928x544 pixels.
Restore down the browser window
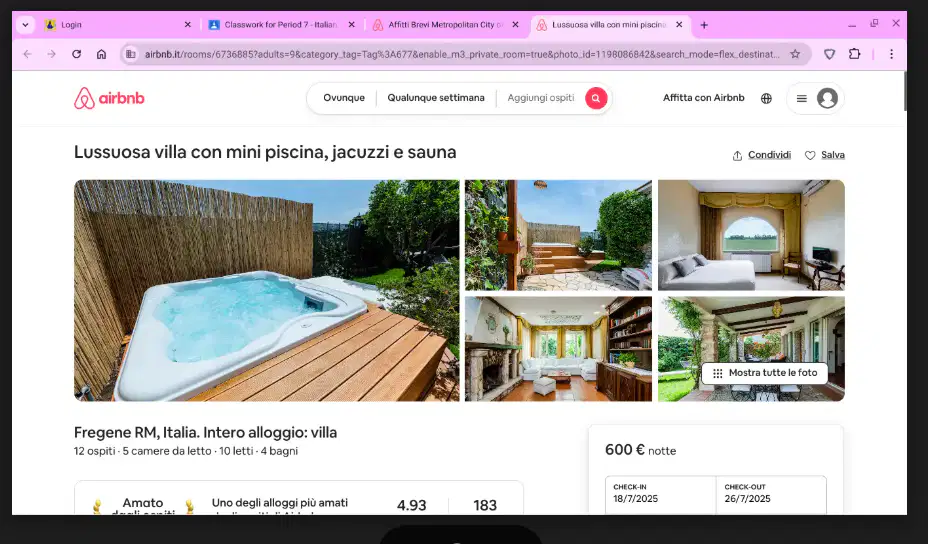(x=874, y=23)
